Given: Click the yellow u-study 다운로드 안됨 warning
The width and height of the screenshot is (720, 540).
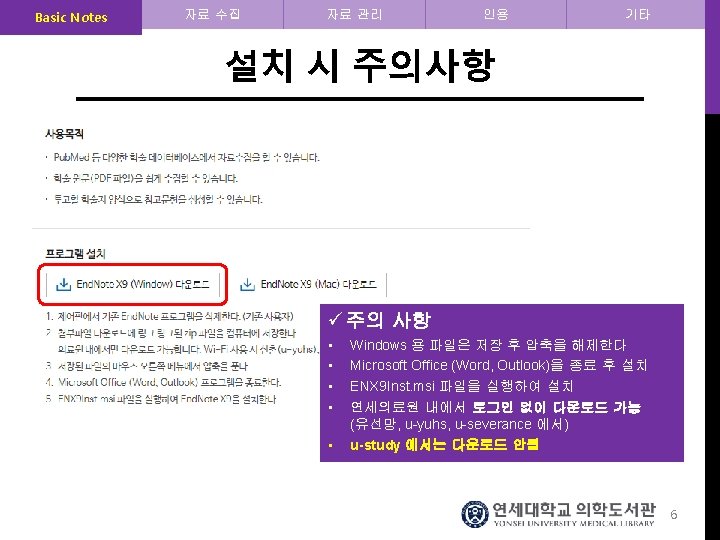Looking at the screenshot, I should click(444, 445).
